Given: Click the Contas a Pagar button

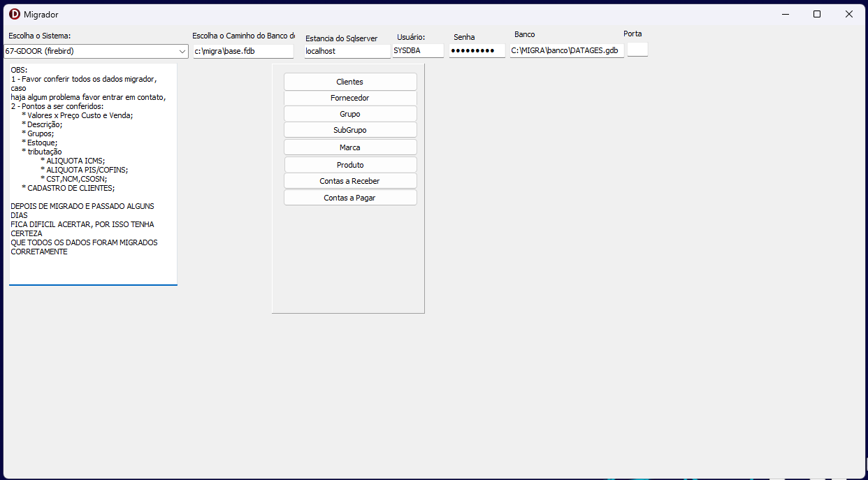Looking at the screenshot, I should 349,198.
